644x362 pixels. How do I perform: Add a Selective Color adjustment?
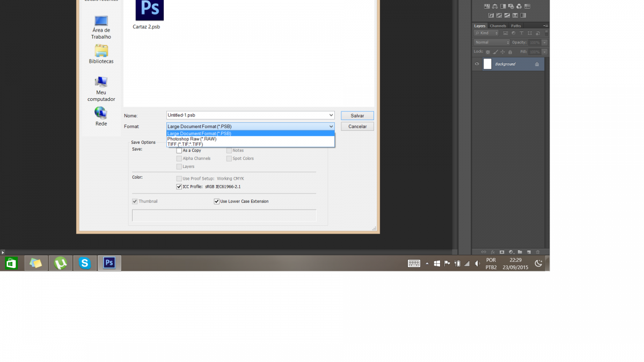pos(515,16)
